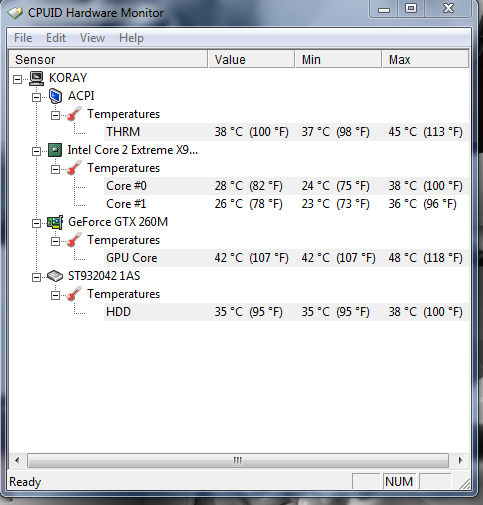This screenshot has width=483, height=505.
Task: Collapse the ACPI tree node
Action: [x=36, y=97]
